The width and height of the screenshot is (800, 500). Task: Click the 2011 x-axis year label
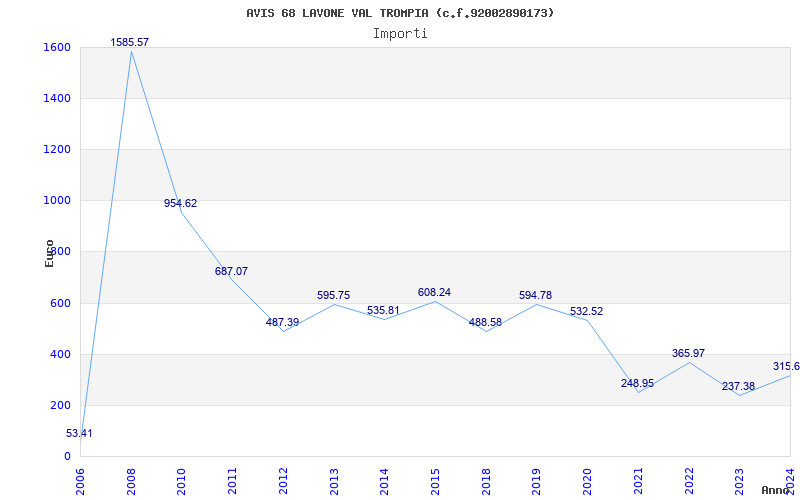click(232, 481)
